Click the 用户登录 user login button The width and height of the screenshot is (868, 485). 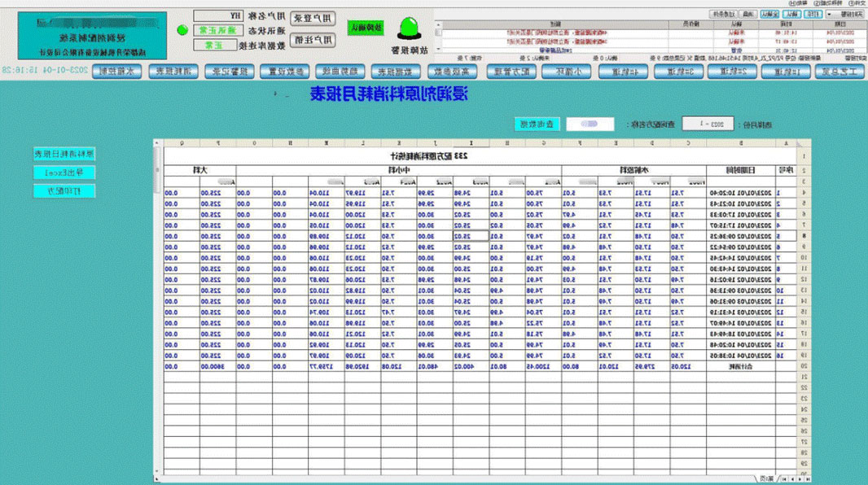313,17
